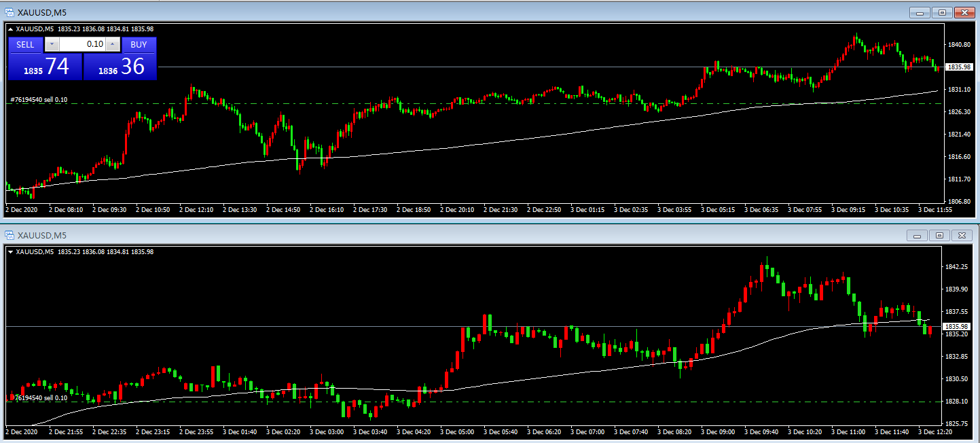Viewport: 980px width, 443px height.
Task: Click the sell price tile 1835 74
Action: pyautogui.click(x=45, y=67)
